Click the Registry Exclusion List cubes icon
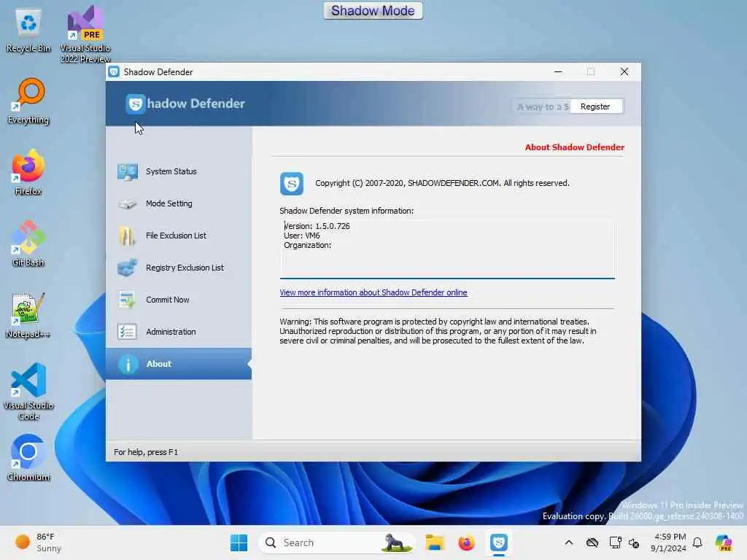The height and width of the screenshot is (560, 747). [x=128, y=268]
